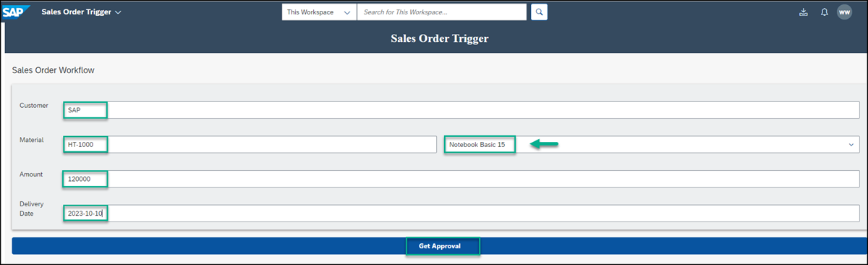
Task: Click the Sales Order Trigger banner title
Action: [x=439, y=38]
